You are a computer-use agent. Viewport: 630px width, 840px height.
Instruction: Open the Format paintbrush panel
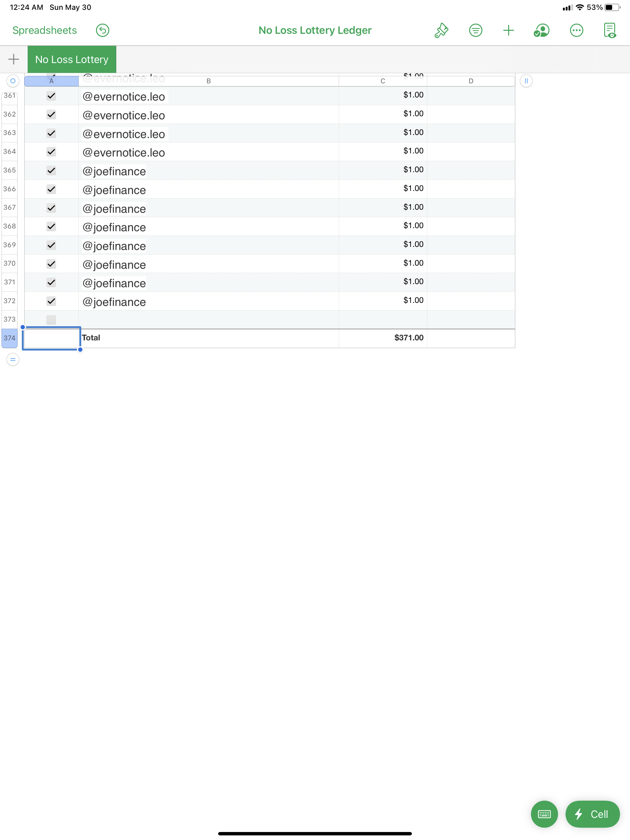[x=441, y=30]
